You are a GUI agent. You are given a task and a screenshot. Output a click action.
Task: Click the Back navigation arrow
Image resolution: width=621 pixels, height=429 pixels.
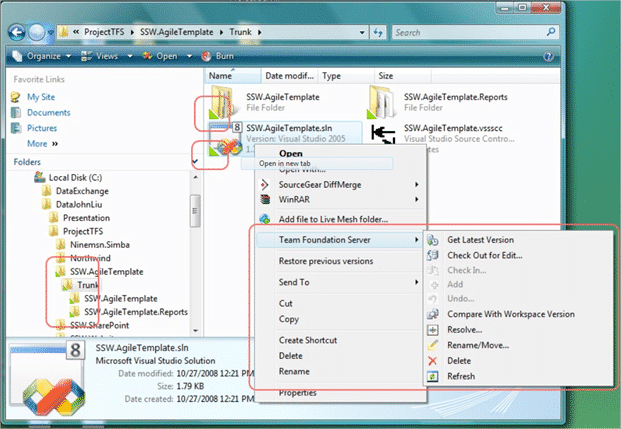pos(17,32)
